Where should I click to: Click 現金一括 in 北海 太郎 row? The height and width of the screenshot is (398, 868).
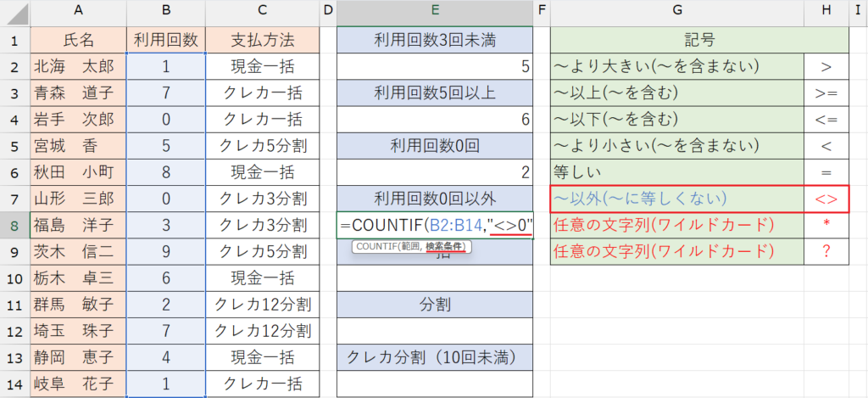pyautogui.click(x=263, y=66)
